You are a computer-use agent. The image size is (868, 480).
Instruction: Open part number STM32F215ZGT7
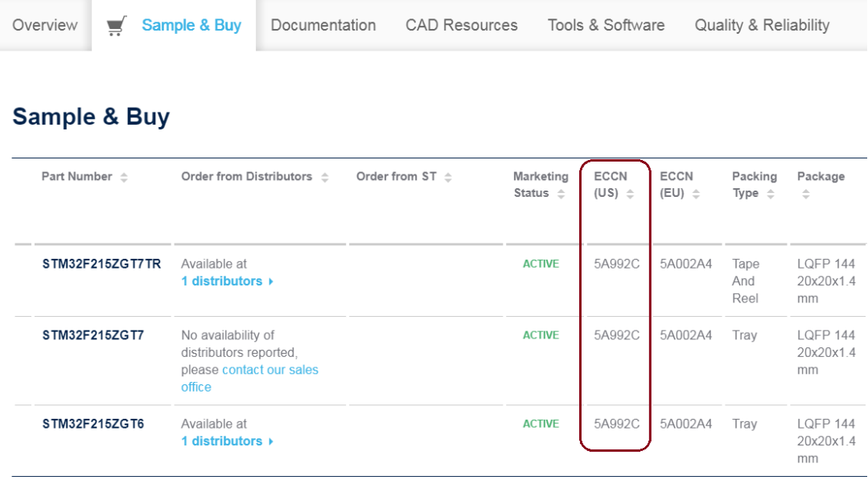pyautogui.click(x=93, y=335)
